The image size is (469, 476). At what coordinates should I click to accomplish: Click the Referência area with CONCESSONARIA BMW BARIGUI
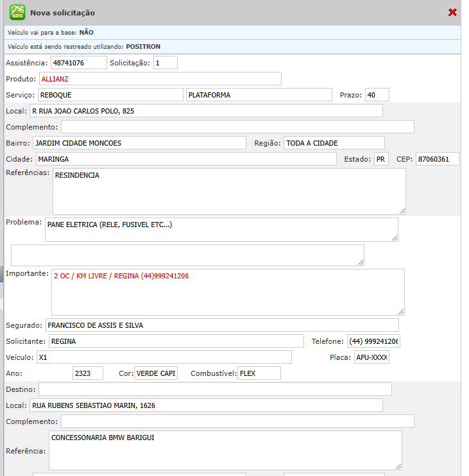coord(225,450)
